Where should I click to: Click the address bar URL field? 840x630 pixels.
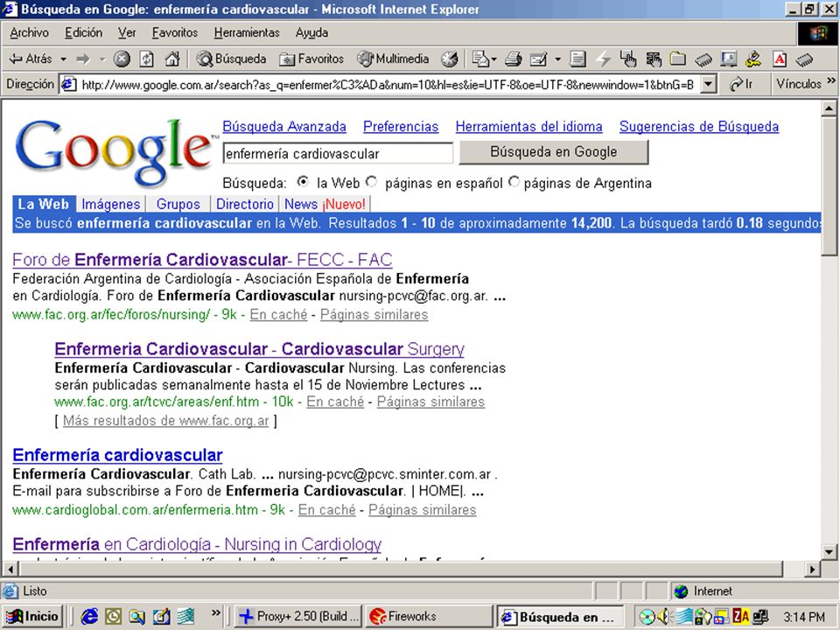point(381,85)
